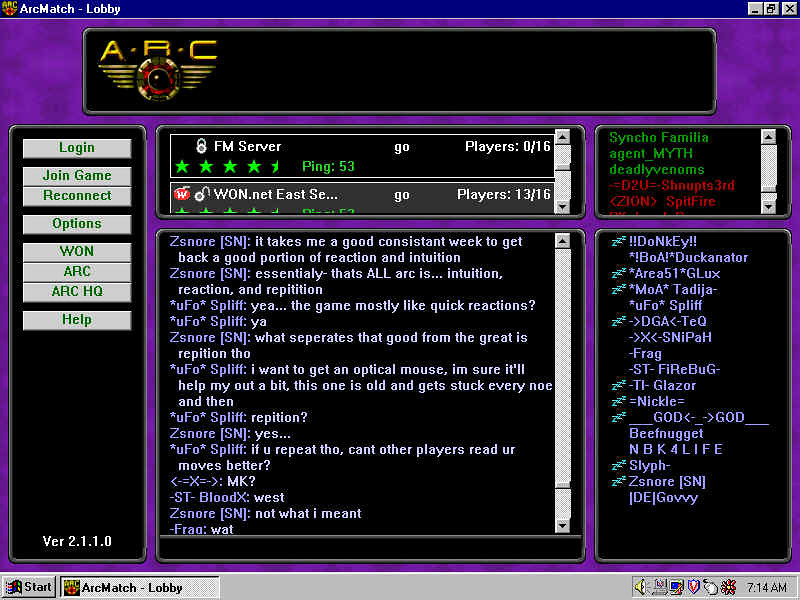Click the red flower icon in system tray
Viewport: 800px width, 600px height.
(x=728, y=587)
